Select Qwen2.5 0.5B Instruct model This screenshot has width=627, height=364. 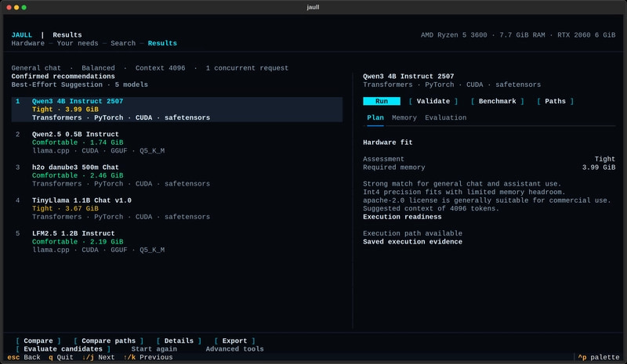(177, 142)
